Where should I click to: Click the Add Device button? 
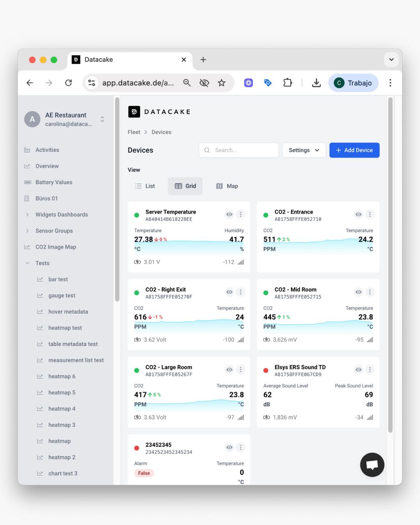(x=354, y=150)
